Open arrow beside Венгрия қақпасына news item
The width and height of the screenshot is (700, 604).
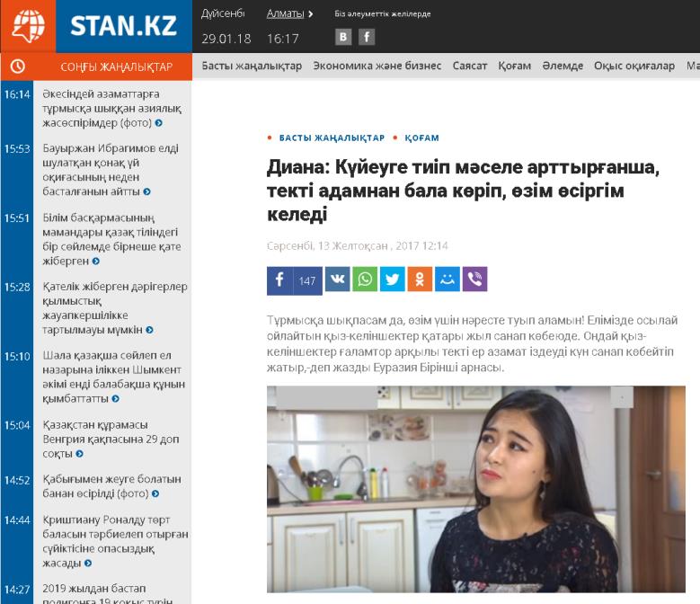(x=79, y=454)
